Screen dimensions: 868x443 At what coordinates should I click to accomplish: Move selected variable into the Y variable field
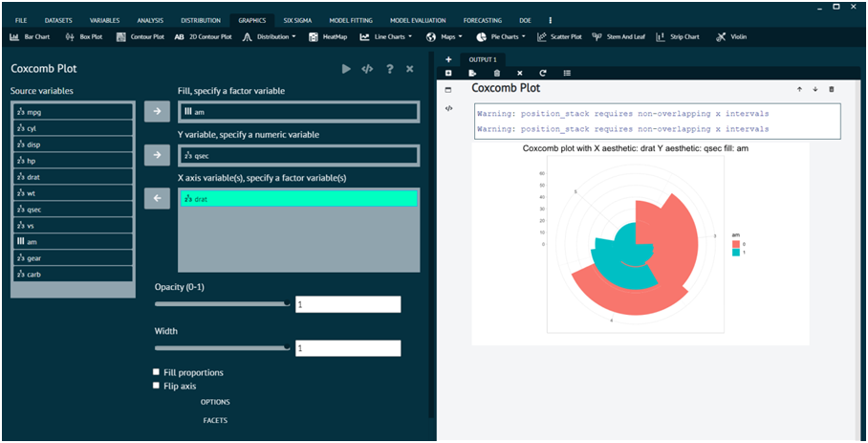(157, 155)
